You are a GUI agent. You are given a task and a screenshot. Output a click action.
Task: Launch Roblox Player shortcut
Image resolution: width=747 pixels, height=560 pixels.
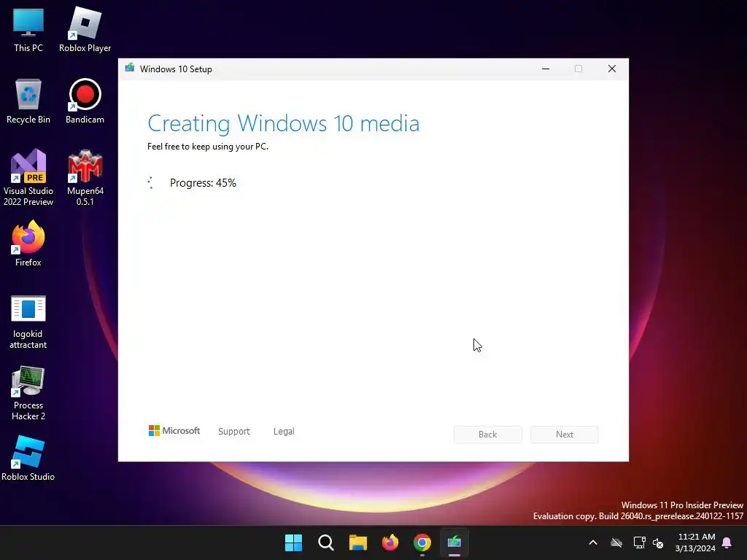85,29
